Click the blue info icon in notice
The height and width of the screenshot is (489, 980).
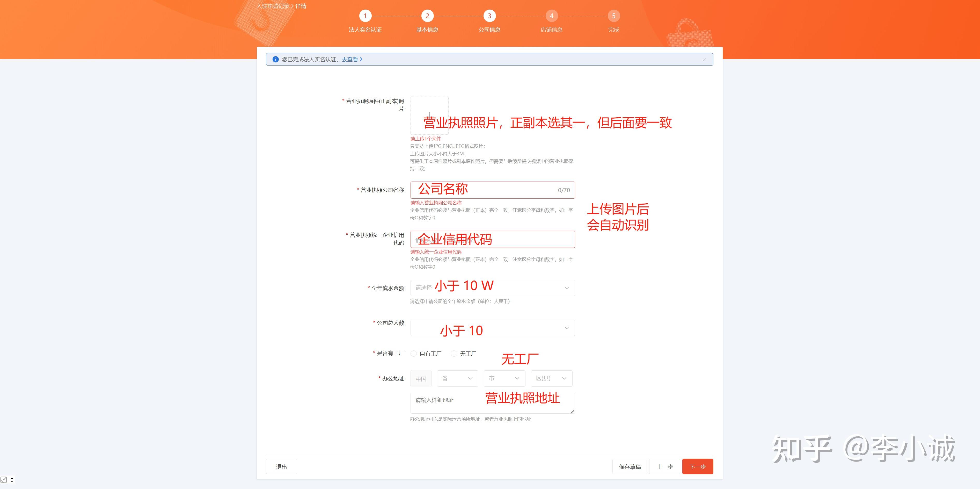[x=275, y=59]
